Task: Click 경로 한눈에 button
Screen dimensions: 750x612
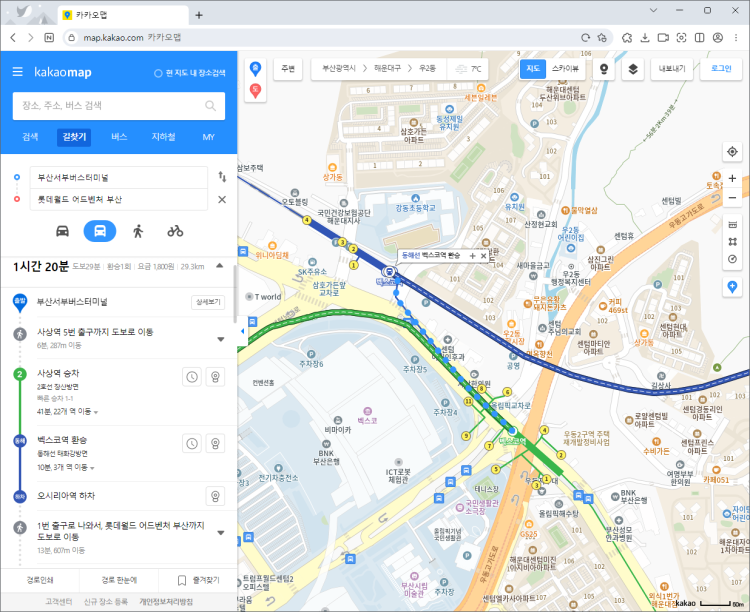Action: (x=119, y=580)
